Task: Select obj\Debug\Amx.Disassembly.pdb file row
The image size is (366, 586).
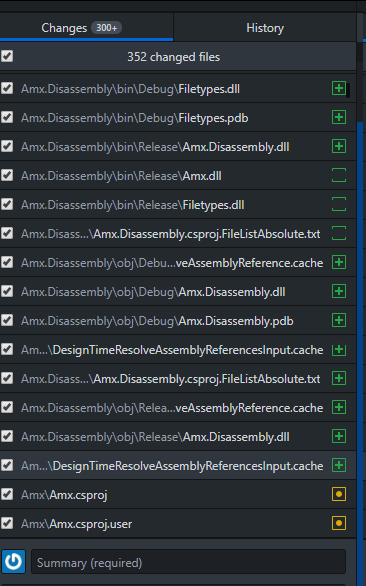Action: tap(178, 320)
